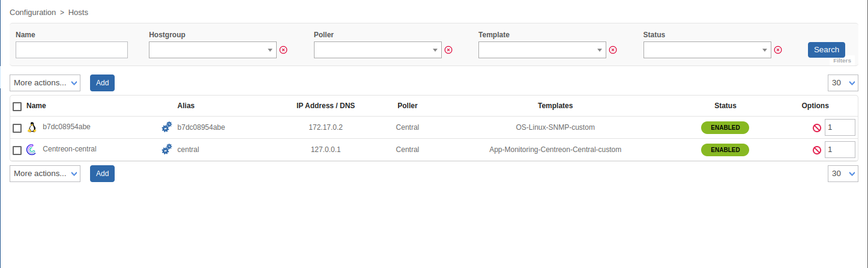The image size is (868, 268).
Task: Disable host b7dc08954abe via red icon
Action: coord(816,128)
